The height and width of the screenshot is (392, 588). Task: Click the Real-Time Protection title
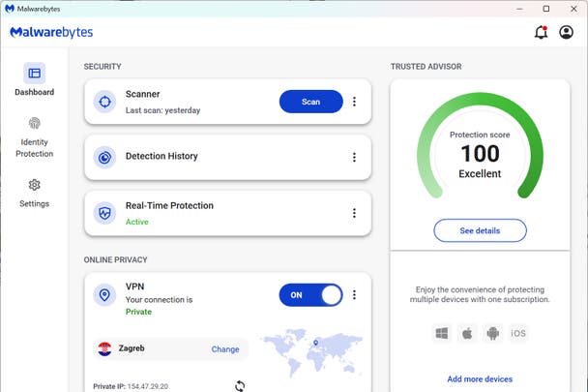pos(169,206)
